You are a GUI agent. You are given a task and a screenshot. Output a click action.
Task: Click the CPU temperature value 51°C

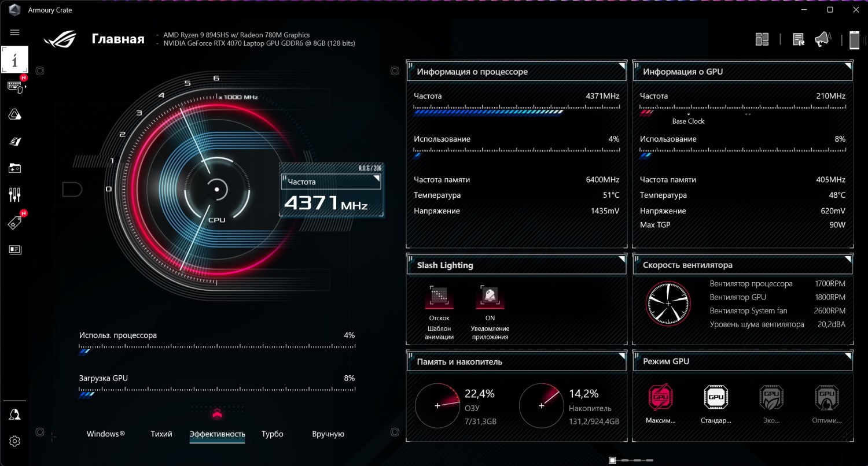pyautogui.click(x=611, y=195)
